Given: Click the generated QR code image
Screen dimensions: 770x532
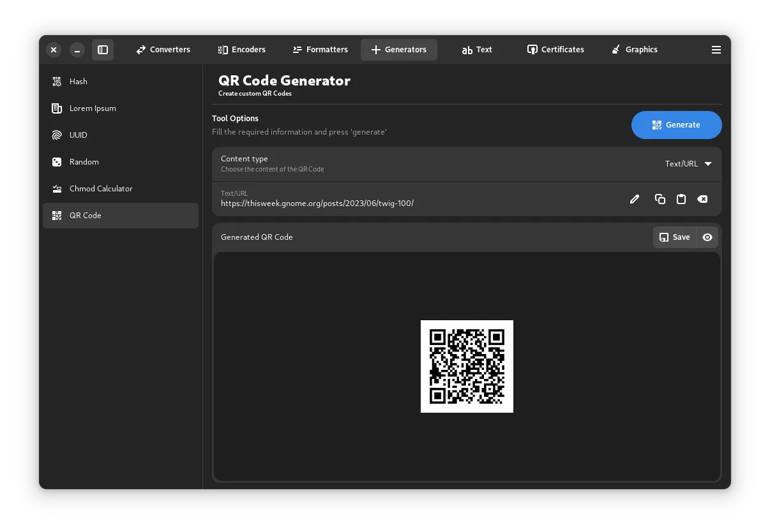Looking at the screenshot, I should 467,366.
